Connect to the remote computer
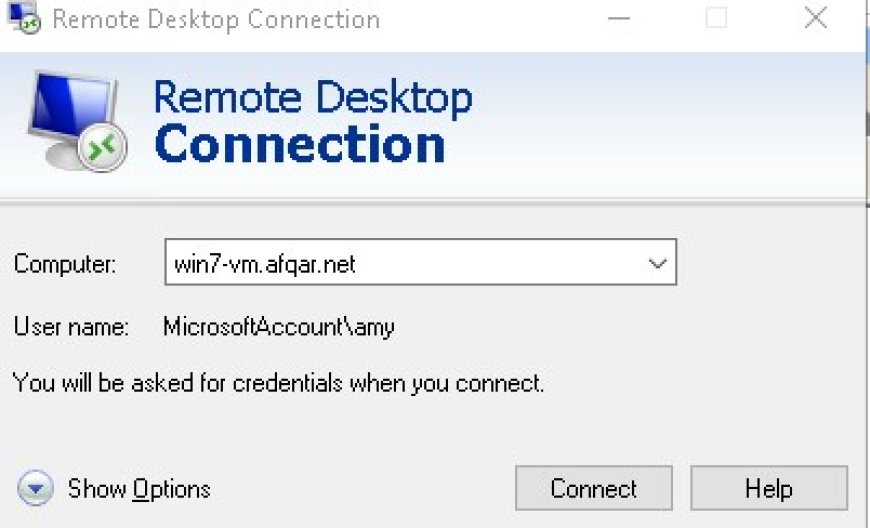 pos(594,488)
